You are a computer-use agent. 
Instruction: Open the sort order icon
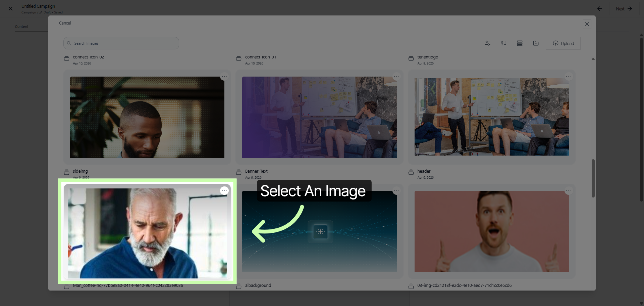[x=503, y=43]
